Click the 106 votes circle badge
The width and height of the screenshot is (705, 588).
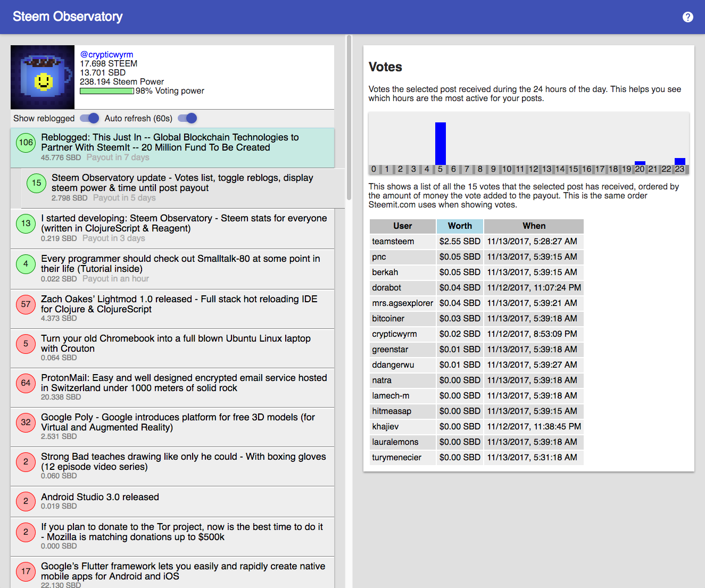(x=26, y=143)
